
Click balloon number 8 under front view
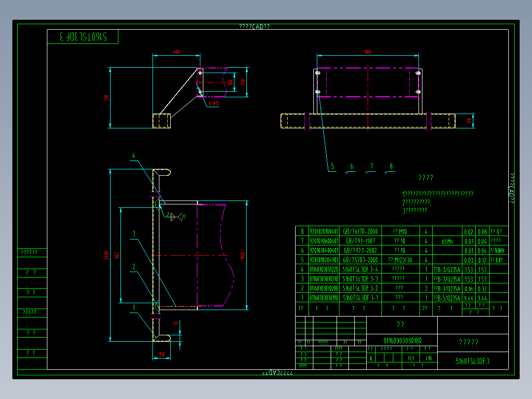pyautogui.click(x=391, y=166)
